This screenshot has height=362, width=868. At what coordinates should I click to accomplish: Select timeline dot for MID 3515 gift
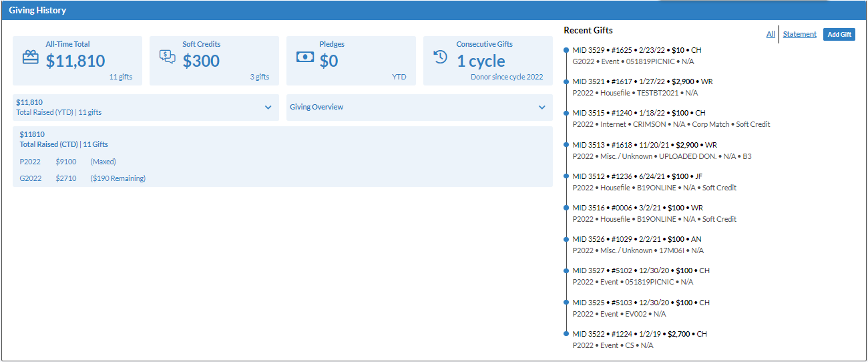(x=566, y=113)
